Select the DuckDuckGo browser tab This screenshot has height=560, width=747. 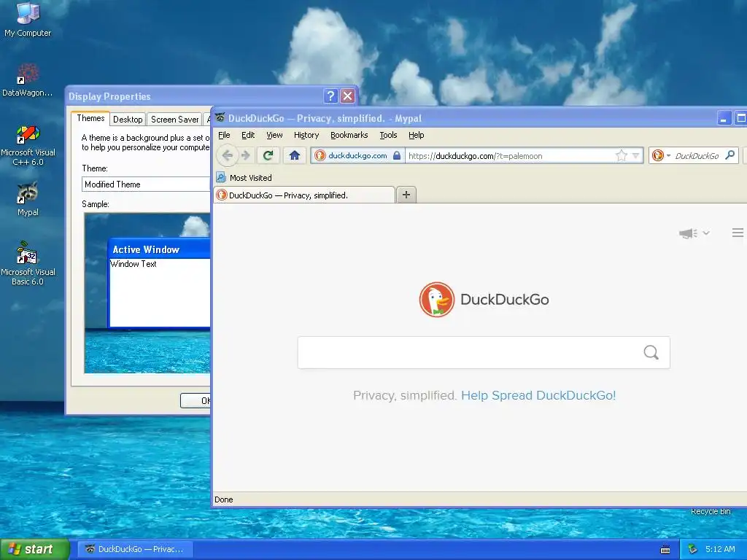[x=304, y=195]
